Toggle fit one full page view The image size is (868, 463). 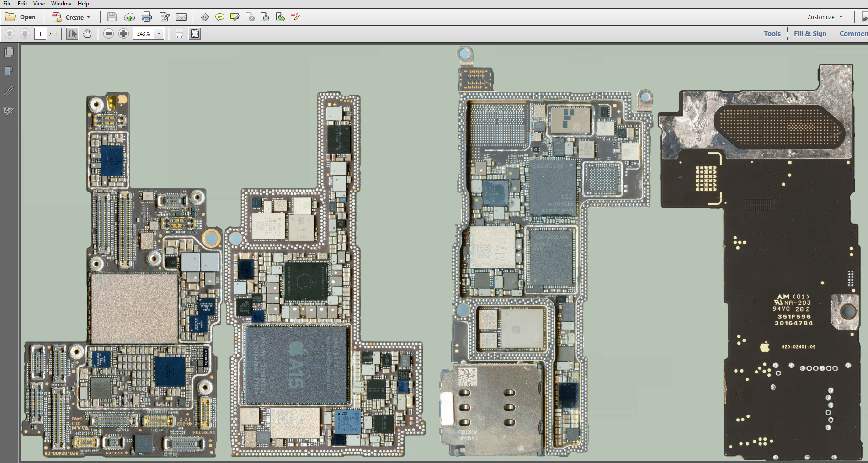pyautogui.click(x=195, y=34)
